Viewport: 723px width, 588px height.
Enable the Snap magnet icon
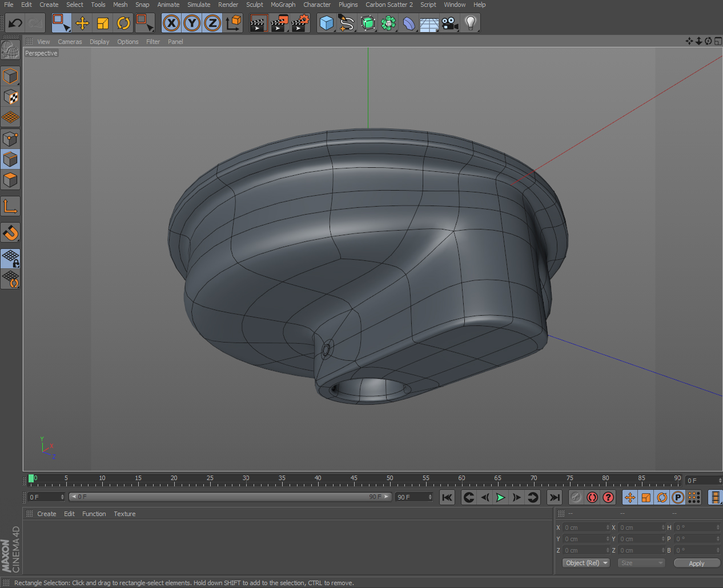click(10, 232)
